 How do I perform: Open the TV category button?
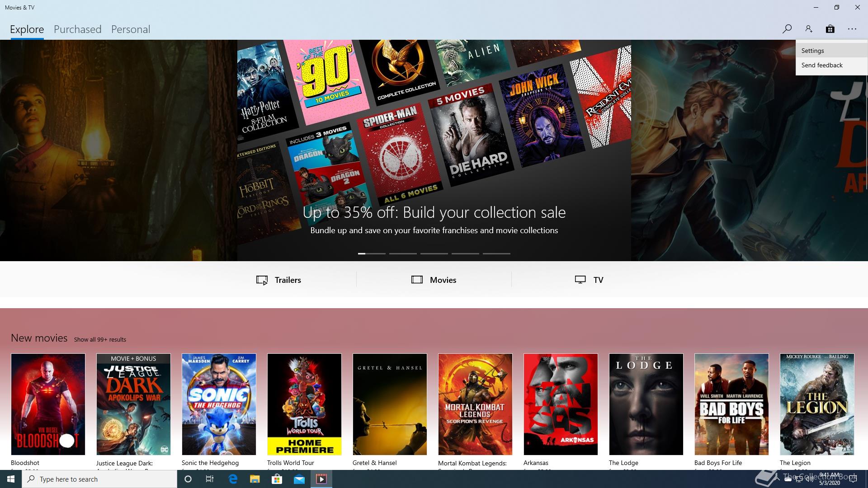[589, 280]
